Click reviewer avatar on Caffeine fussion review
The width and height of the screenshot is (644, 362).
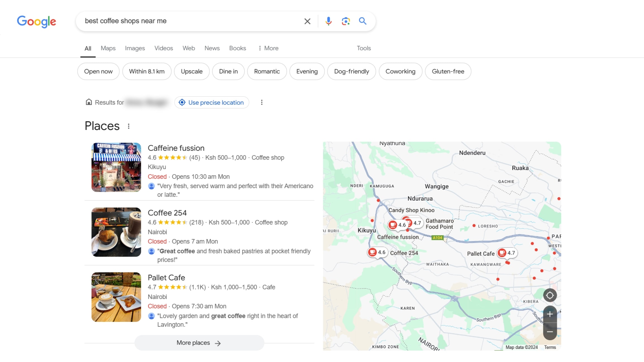(x=151, y=186)
